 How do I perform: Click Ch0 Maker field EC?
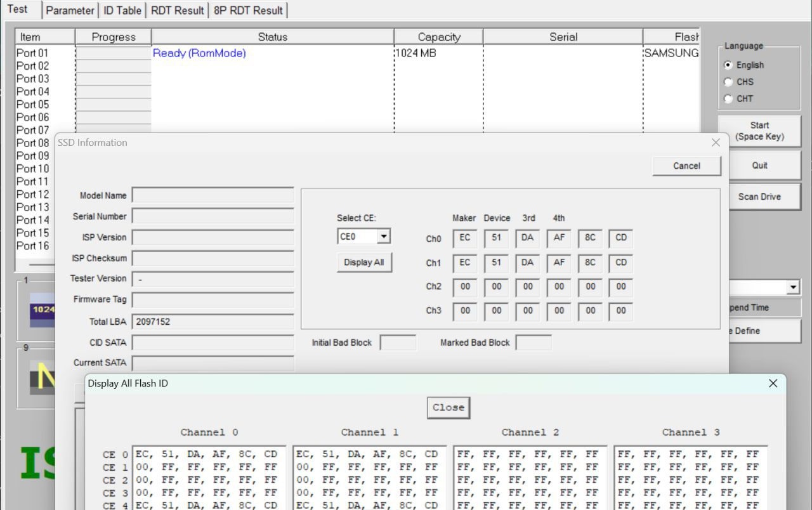click(465, 238)
